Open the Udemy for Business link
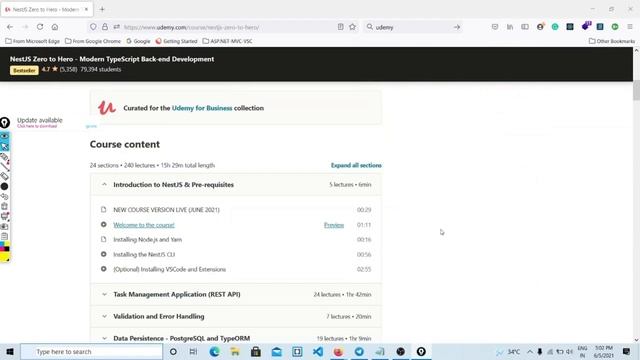640x360 pixels. (x=202, y=108)
